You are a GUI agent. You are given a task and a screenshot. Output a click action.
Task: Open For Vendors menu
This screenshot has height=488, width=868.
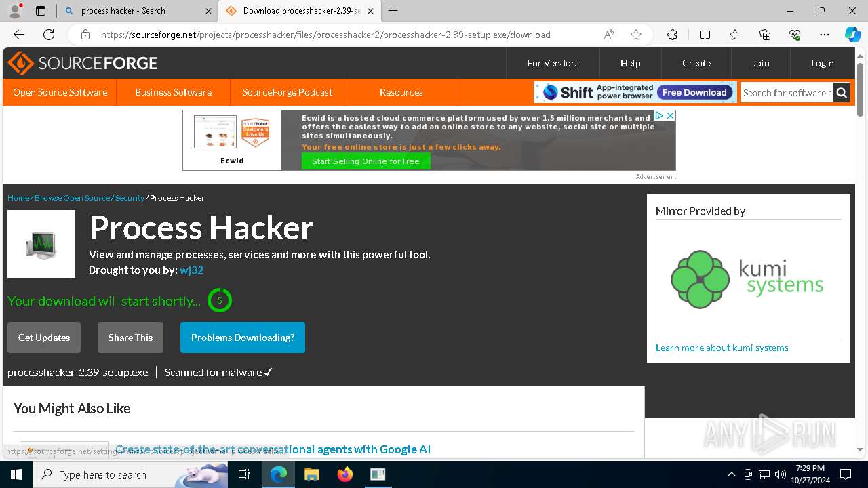(x=553, y=63)
